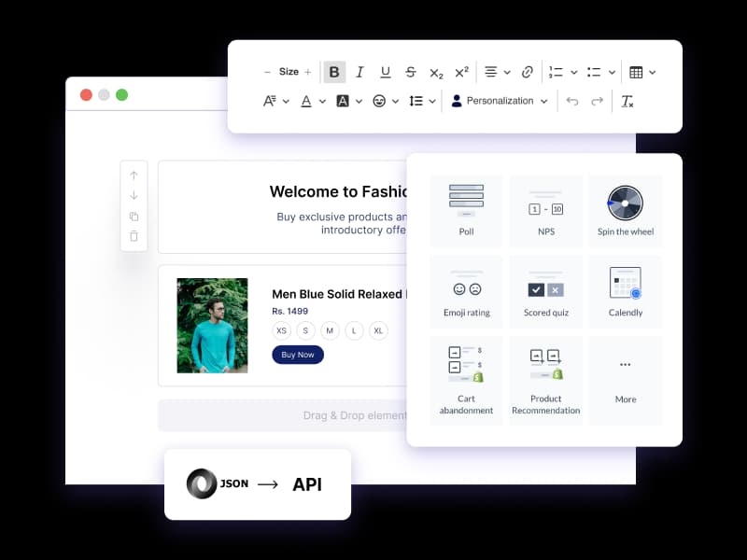Viewport: 747px width, 560px height.
Task: Delete block using the trash icon
Action: point(134,236)
